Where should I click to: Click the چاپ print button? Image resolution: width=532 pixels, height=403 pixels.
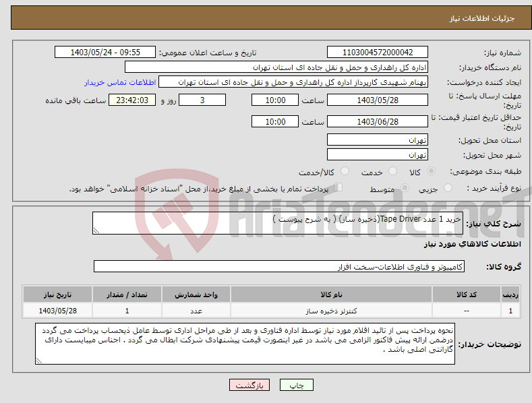[x=297, y=385]
